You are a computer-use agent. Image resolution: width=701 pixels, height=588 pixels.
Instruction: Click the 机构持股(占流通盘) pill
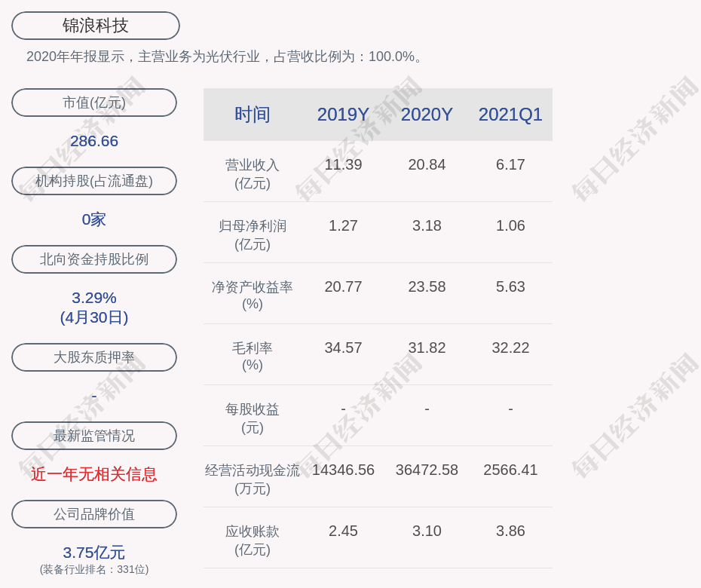(94, 181)
